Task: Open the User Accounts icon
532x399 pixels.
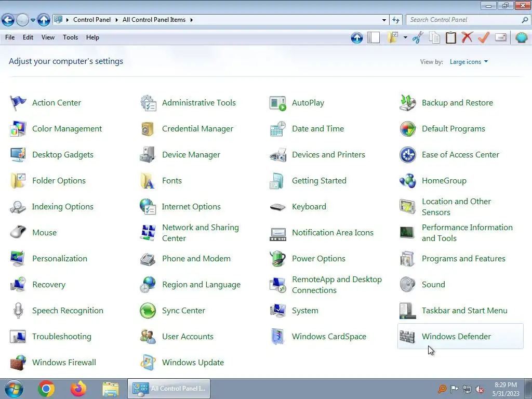Action: point(148,337)
